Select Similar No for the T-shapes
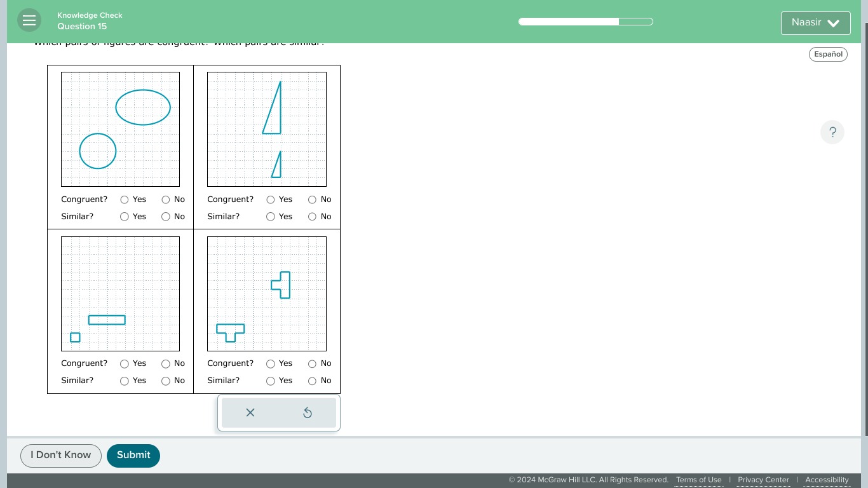 pyautogui.click(x=312, y=381)
